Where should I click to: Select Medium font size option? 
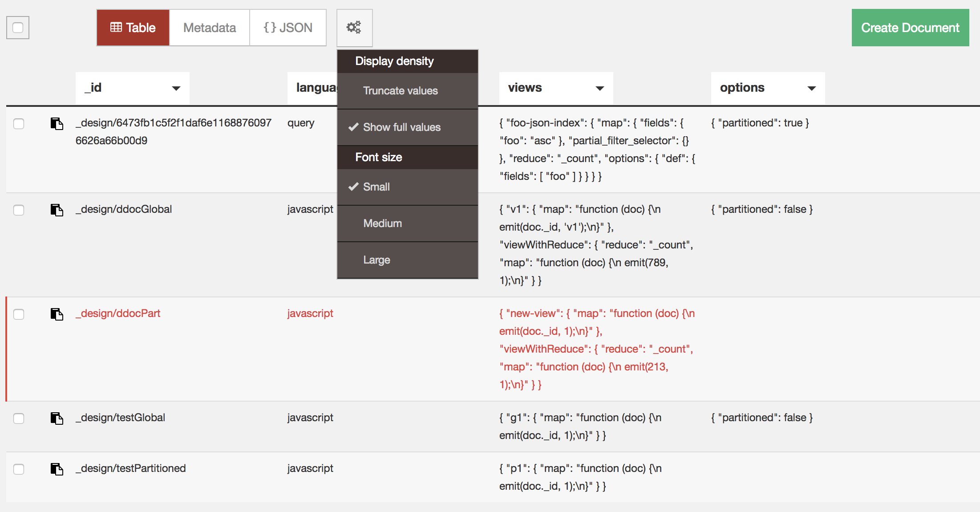click(x=382, y=223)
